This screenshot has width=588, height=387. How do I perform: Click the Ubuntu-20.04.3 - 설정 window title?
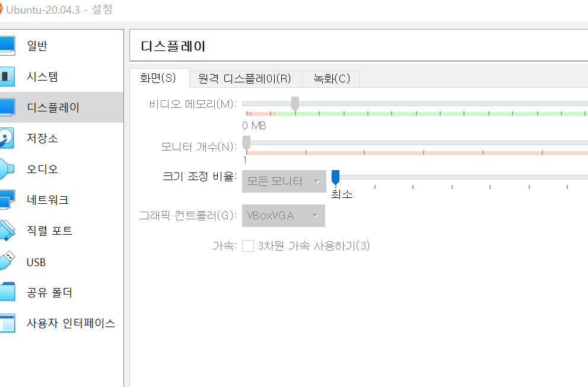(x=59, y=9)
